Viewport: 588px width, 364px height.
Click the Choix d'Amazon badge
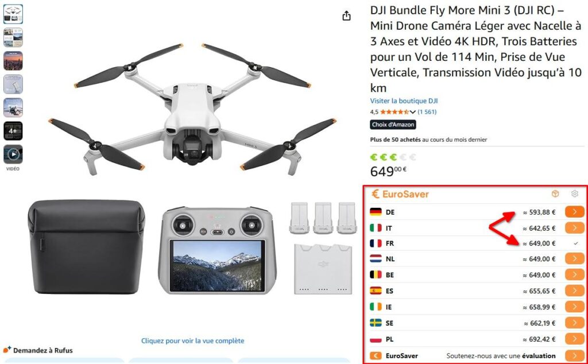tap(393, 125)
